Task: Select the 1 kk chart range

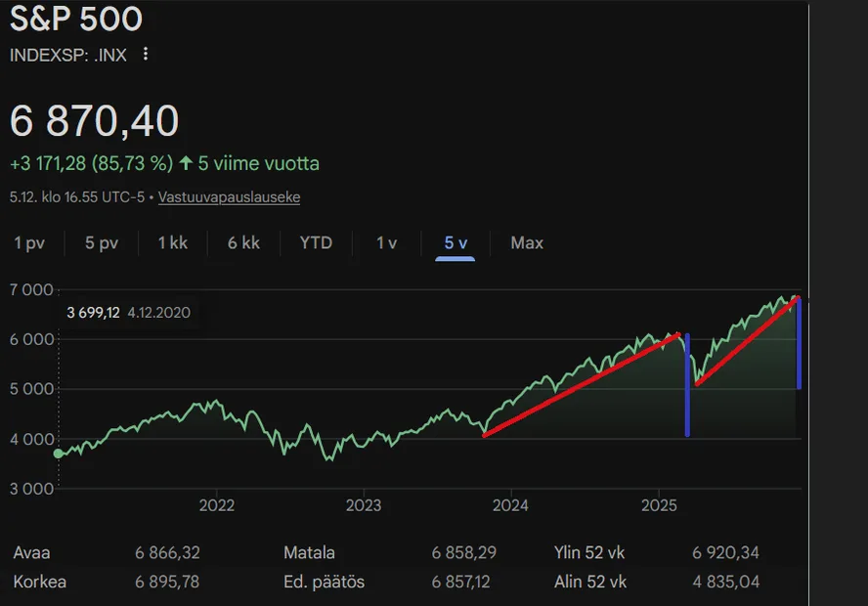Action: tap(173, 243)
